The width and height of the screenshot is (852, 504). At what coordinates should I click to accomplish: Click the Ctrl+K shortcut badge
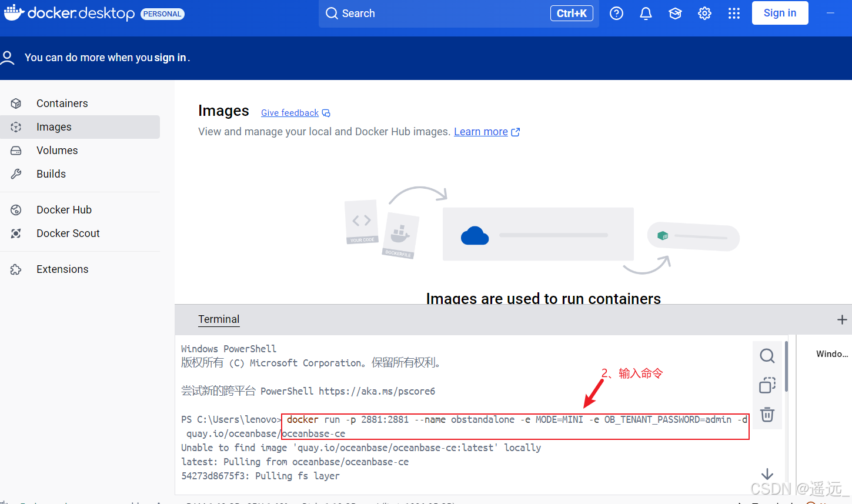(x=572, y=14)
